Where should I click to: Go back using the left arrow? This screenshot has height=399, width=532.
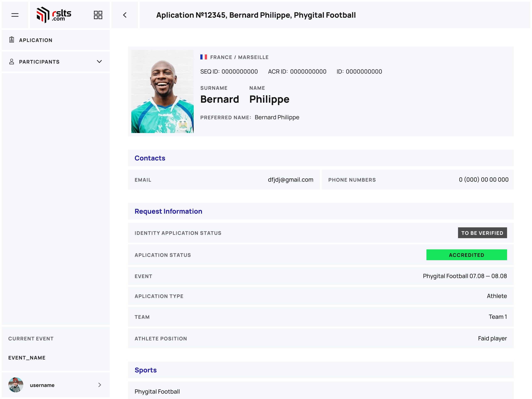pos(124,15)
